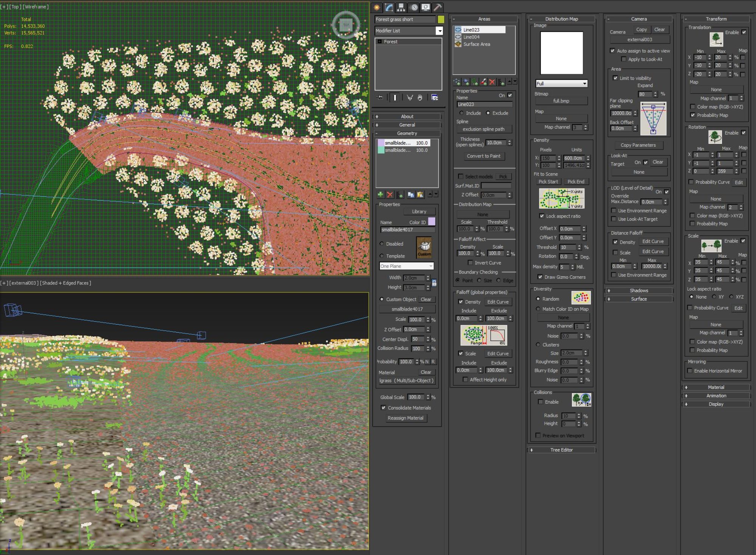Click the Color ID lavender swatch
756x555 pixels.
[431, 222]
